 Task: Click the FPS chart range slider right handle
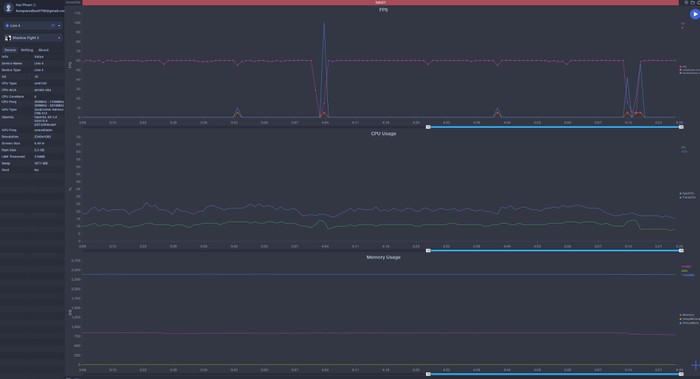681,127
